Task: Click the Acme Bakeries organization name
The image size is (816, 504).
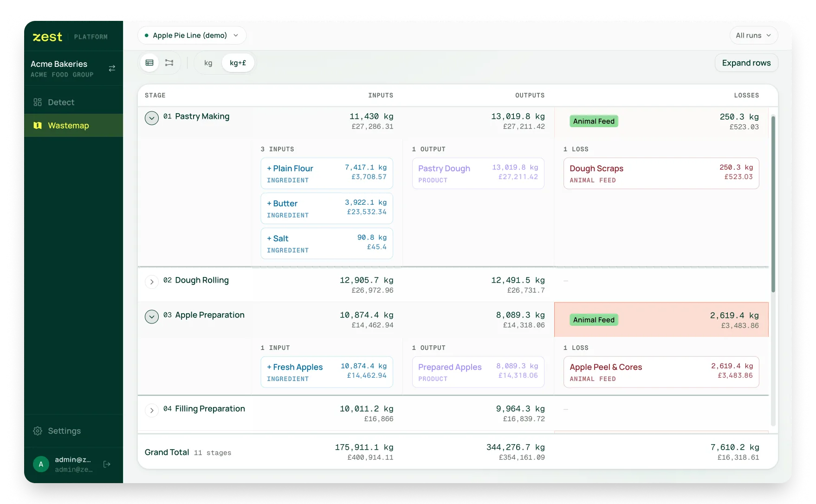Action: point(59,64)
